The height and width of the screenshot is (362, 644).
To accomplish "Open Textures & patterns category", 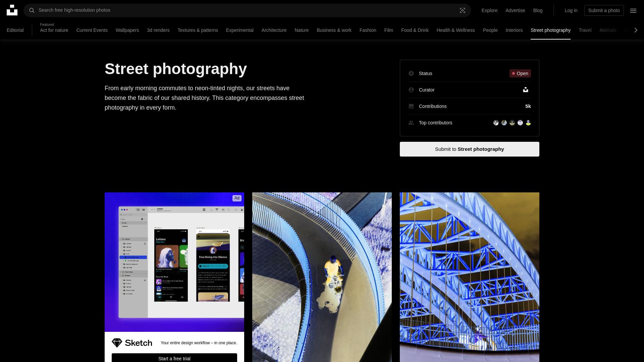I will click(x=198, y=30).
